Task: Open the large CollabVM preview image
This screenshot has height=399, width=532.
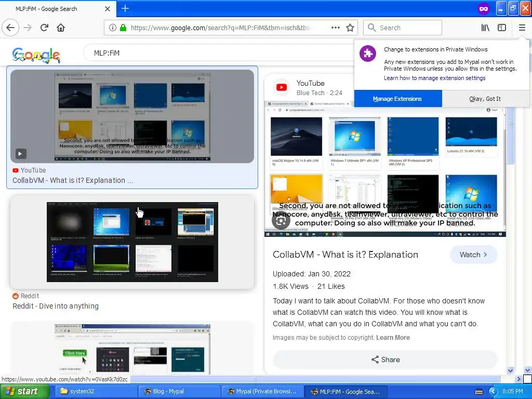Action: (385, 169)
